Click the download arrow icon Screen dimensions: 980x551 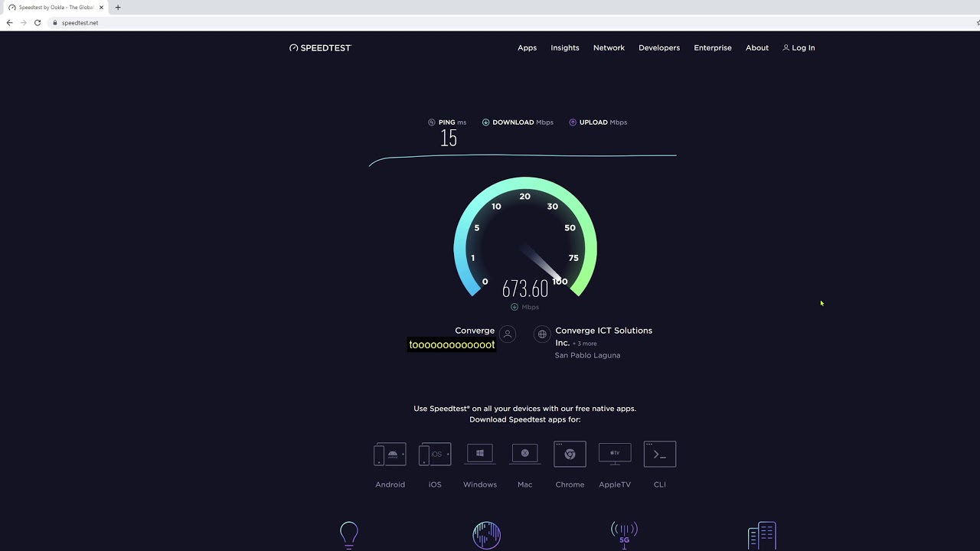coord(486,122)
